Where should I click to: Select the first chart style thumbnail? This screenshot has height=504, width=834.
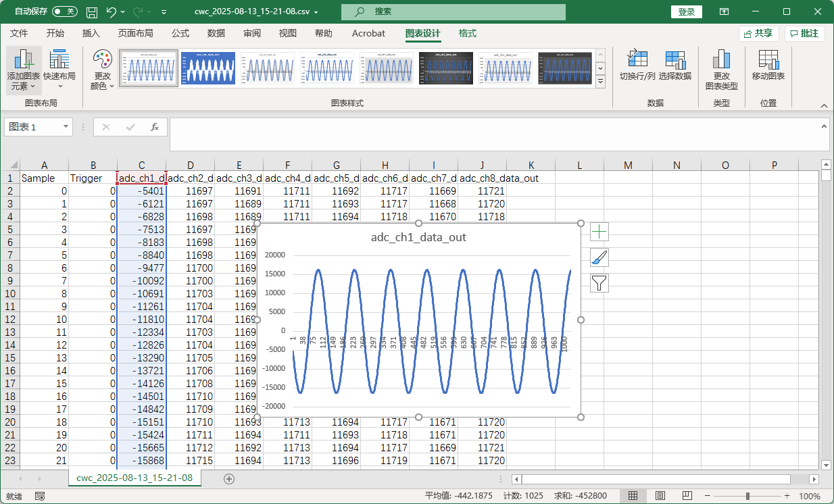coord(148,68)
